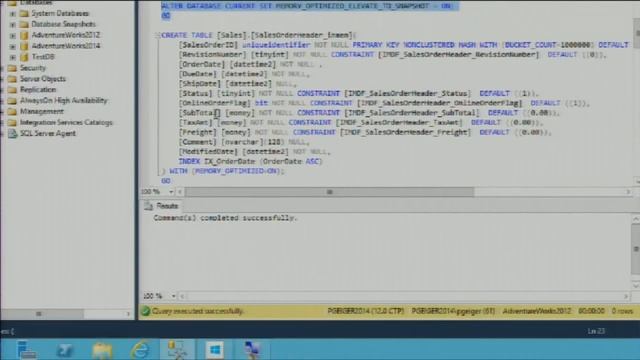The height and width of the screenshot is (360, 640).
Task: Click the [SubTotal] column name in query
Action: coord(200,113)
